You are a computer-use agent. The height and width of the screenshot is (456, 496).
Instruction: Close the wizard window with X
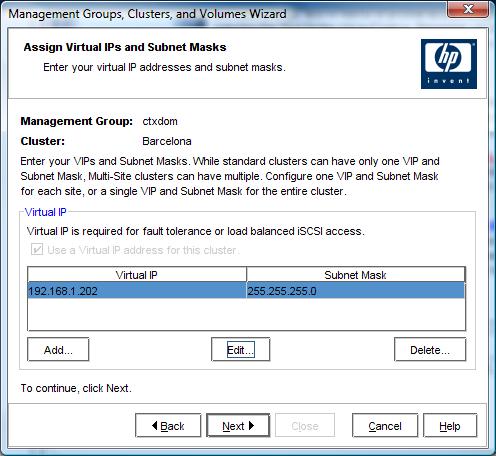(x=468, y=9)
